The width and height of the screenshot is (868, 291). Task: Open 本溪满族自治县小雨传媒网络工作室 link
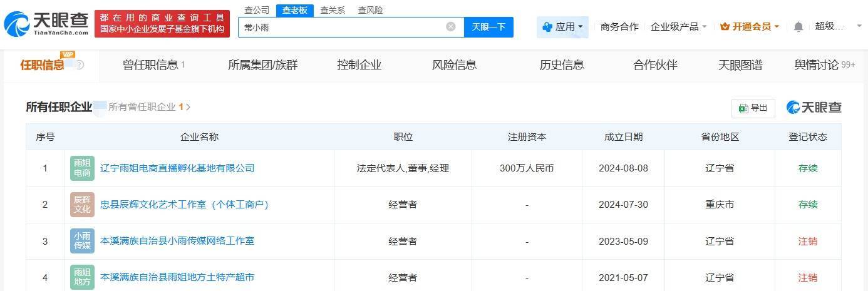(177, 241)
